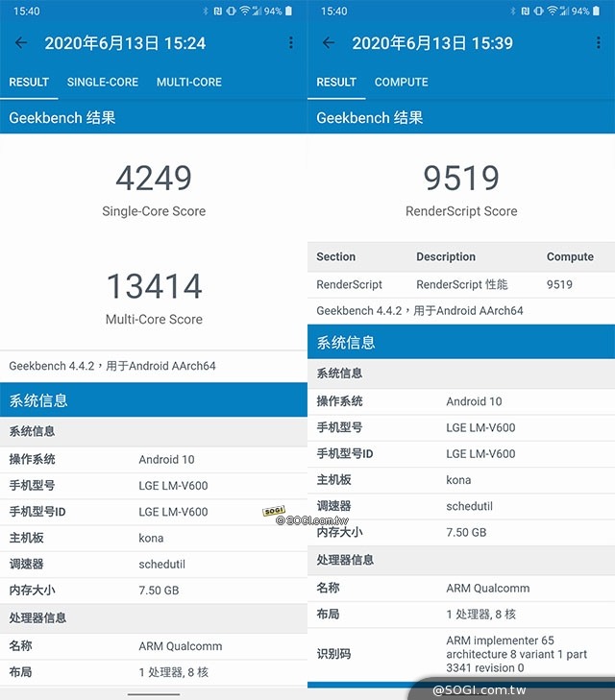Tap 7.50 GB memory value on left
The width and height of the screenshot is (615, 700).
pos(159,591)
